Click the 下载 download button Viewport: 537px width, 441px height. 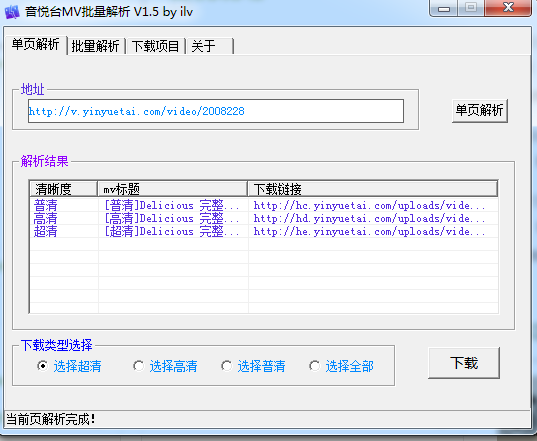464,363
